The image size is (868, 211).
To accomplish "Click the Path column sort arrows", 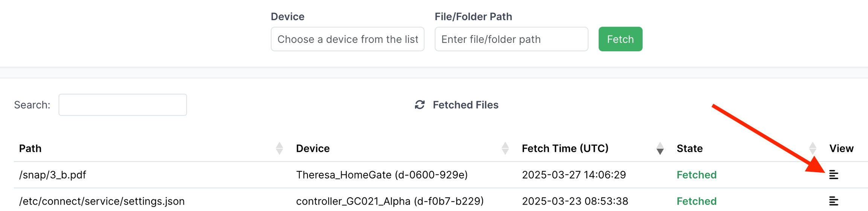I will click(x=279, y=148).
